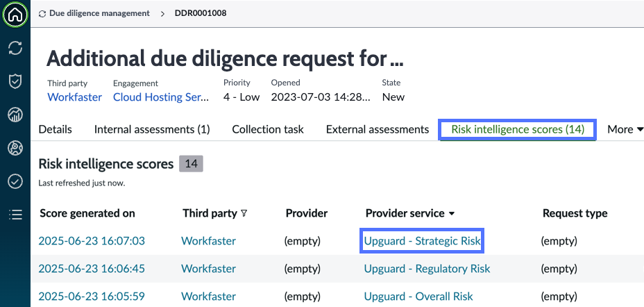Viewport: 644px width, 307px height.
Task: Click the breadcrumb refresh cycle icon
Action: pyautogui.click(x=42, y=14)
